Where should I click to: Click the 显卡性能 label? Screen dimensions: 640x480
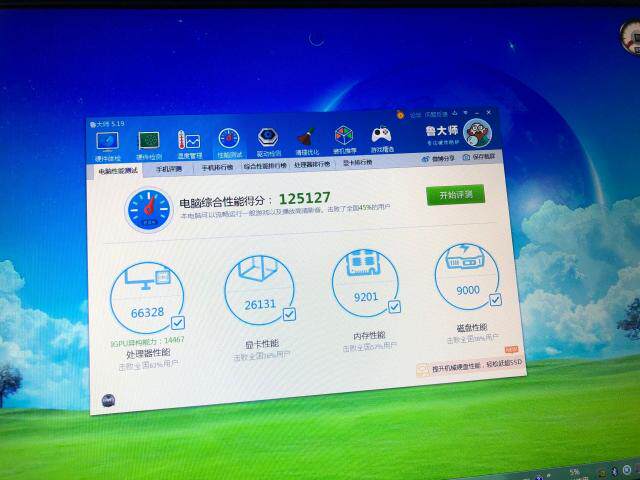[262, 344]
